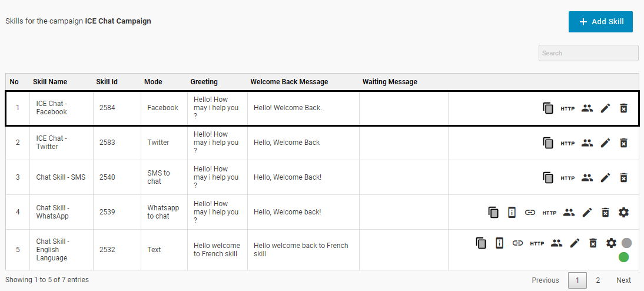
Task: Sort by Skill Name column header
Action: [50, 82]
